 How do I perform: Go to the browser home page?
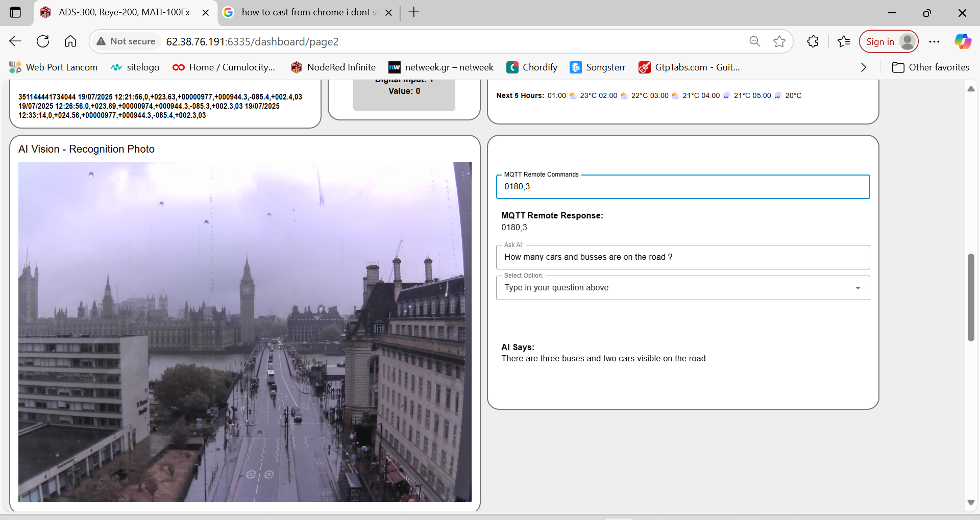click(x=70, y=41)
